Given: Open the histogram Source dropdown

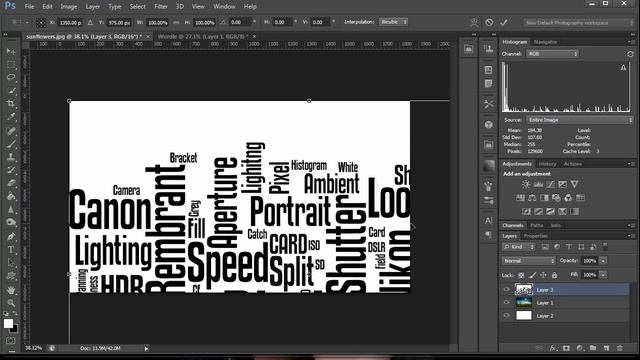Looking at the screenshot, I should coord(580,120).
